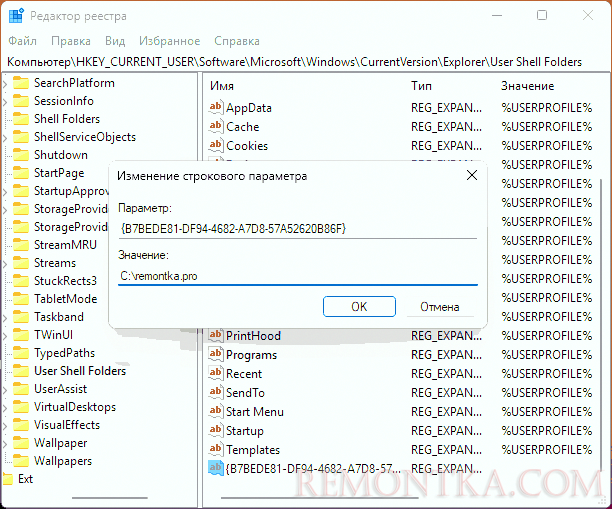Image resolution: width=612 pixels, height=509 pixels.
Task: Select the Shutdown folder icon
Action: (x=21, y=155)
